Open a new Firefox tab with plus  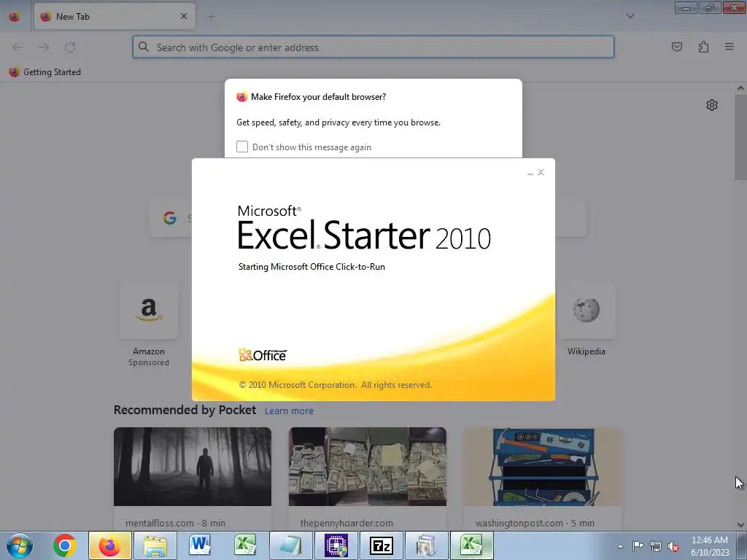211,17
